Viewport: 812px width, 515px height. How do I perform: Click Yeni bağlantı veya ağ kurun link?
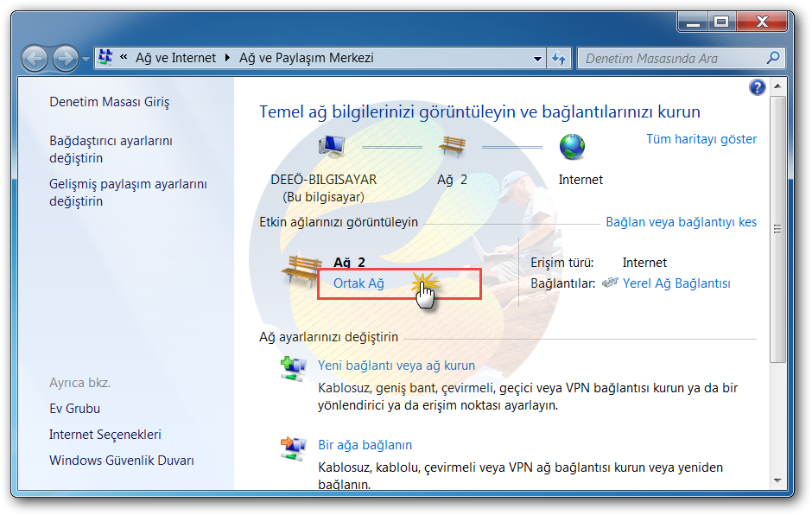pos(396,366)
